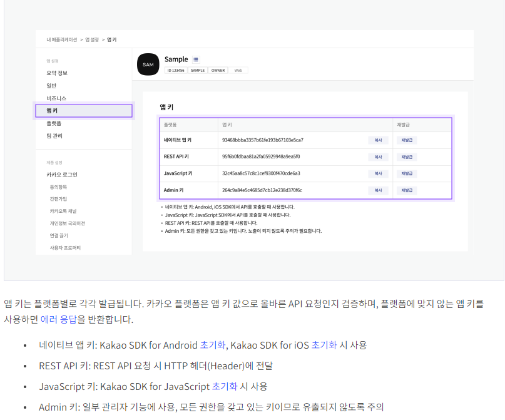Viewport: 505px width, 420px height.
Task: Select key 264c9a84e5c4685d7cb12e238d370f6c
Action: (x=262, y=190)
